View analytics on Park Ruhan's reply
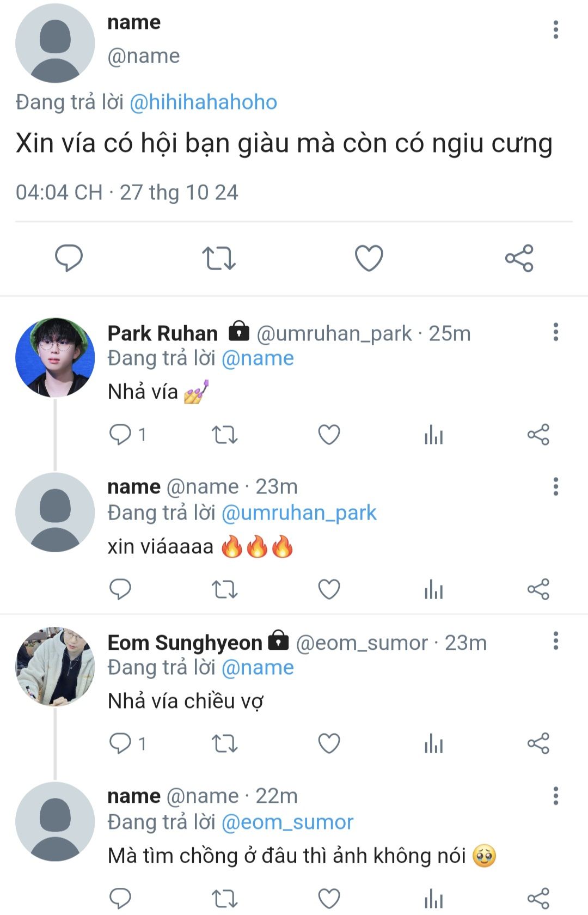 coord(433,435)
